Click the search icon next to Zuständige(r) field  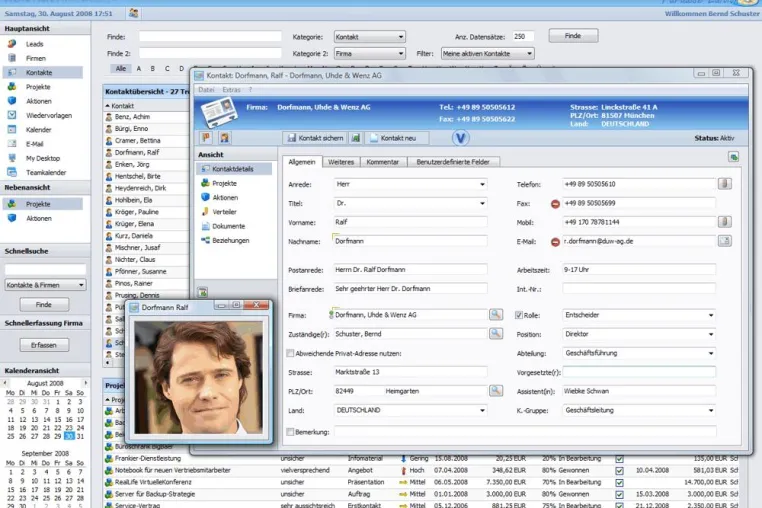[496, 333]
